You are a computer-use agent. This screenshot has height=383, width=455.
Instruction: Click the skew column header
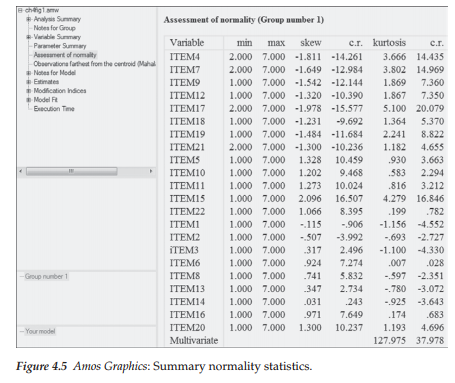[311, 43]
